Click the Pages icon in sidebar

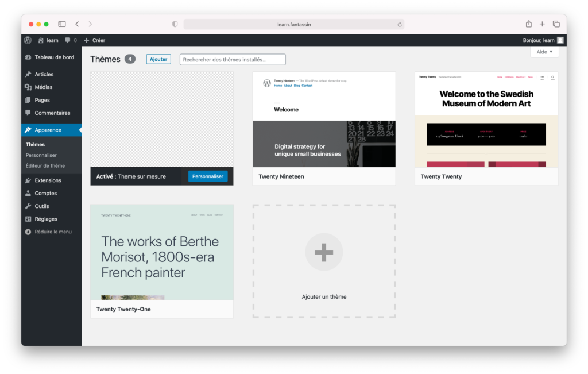click(x=28, y=100)
